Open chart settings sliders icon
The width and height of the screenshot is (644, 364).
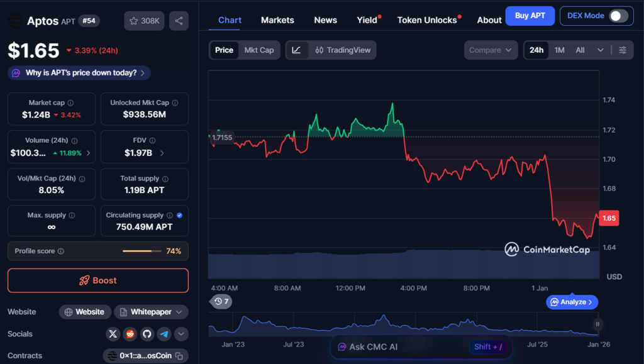pyautogui.click(x=623, y=50)
